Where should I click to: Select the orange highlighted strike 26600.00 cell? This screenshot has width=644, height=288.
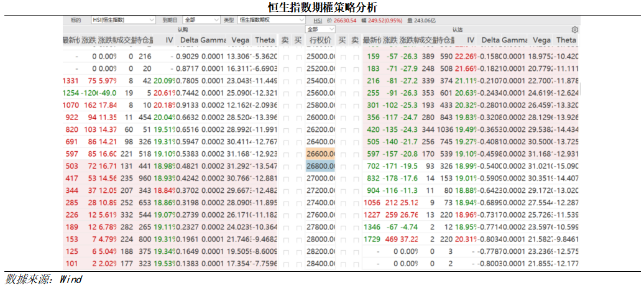click(320, 154)
